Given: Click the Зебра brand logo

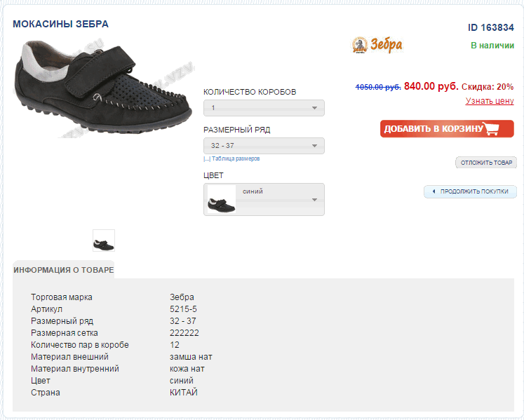Looking at the screenshot, I should click(377, 45).
